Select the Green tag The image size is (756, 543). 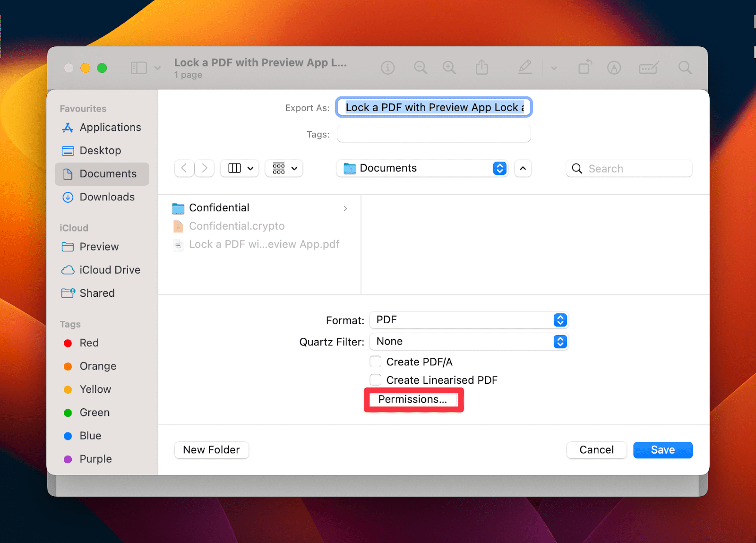point(102,413)
